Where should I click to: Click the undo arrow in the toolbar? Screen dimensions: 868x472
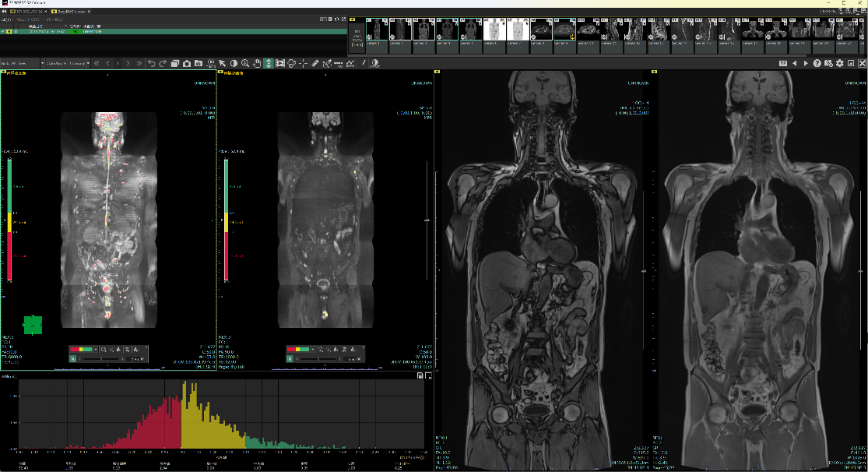(152, 63)
